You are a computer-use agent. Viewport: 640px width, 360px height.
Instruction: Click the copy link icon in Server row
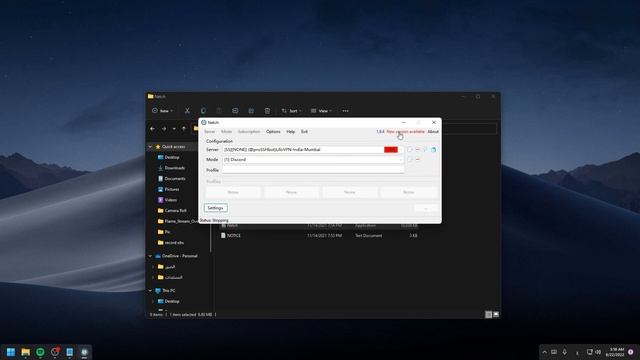coord(433,150)
